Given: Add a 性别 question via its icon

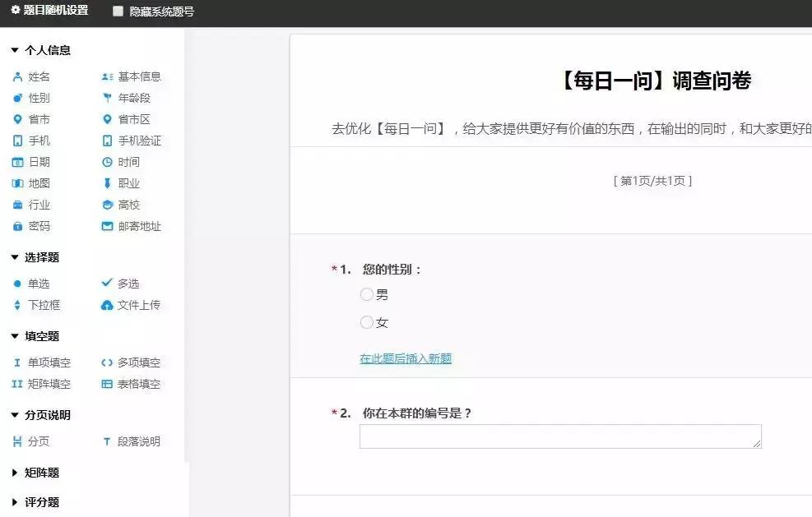Looking at the screenshot, I should [x=16, y=98].
